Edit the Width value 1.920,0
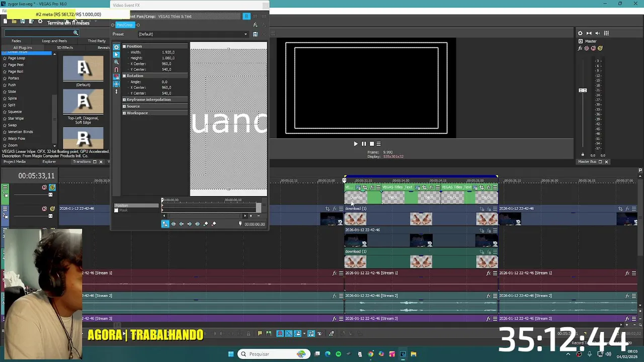Viewport: 644px width, 362px height. point(168,52)
